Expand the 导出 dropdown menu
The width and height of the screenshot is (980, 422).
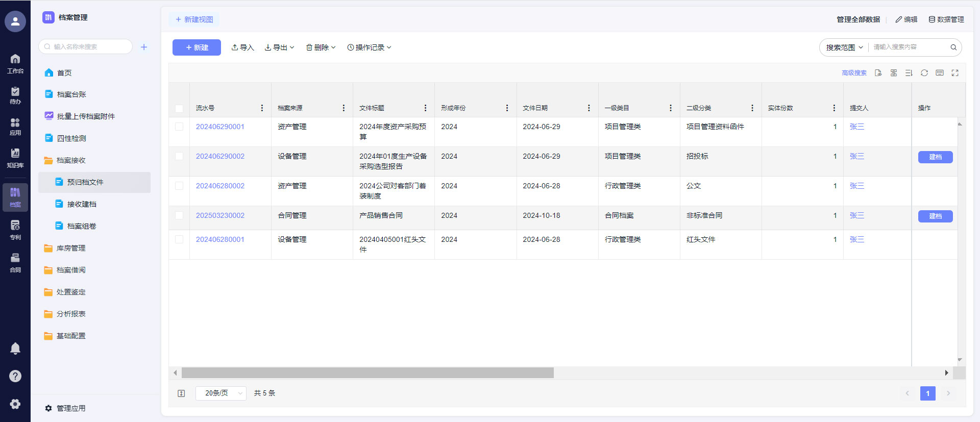coord(280,47)
